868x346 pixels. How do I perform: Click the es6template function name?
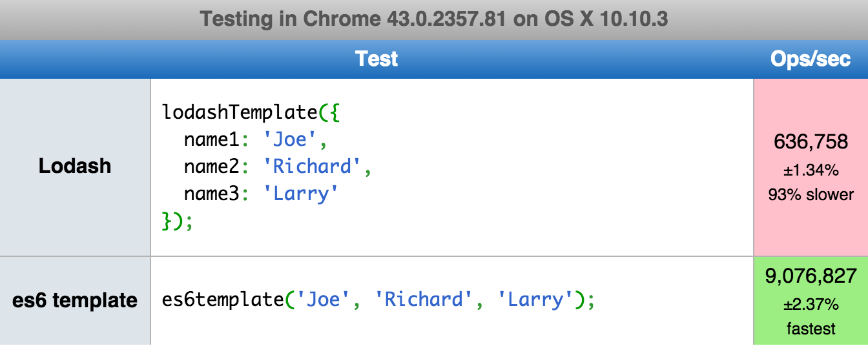223,300
